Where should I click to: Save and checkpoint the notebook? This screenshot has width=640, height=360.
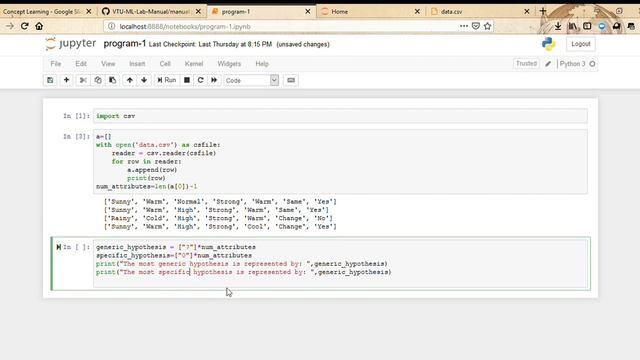[x=50, y=80]
